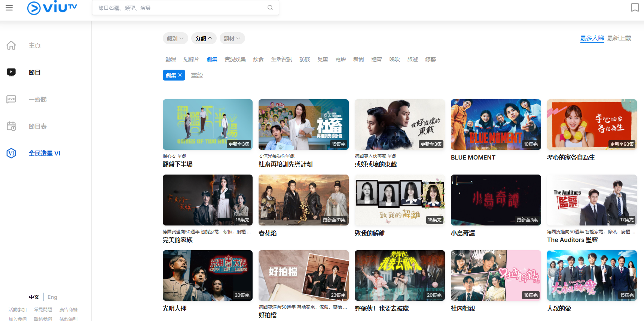The height and width of the screenshot is (321, 644).
Task: Open the 光明大押 thumbnail
Action: click(208, 275)
